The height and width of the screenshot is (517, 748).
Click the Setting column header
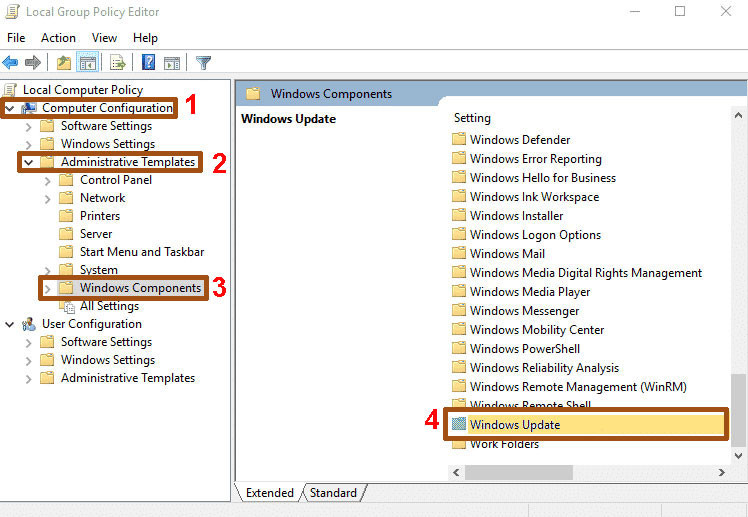pos(472,118)
